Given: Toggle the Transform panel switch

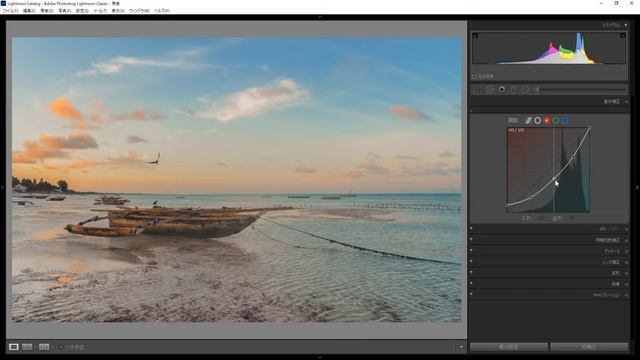Looking at the screenshot, I should coord(471,273).
